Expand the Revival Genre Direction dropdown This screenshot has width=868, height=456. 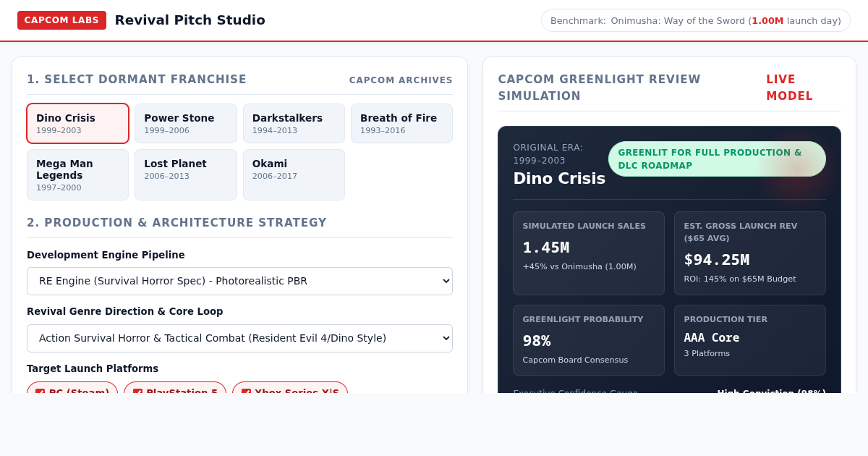point(239,338)
